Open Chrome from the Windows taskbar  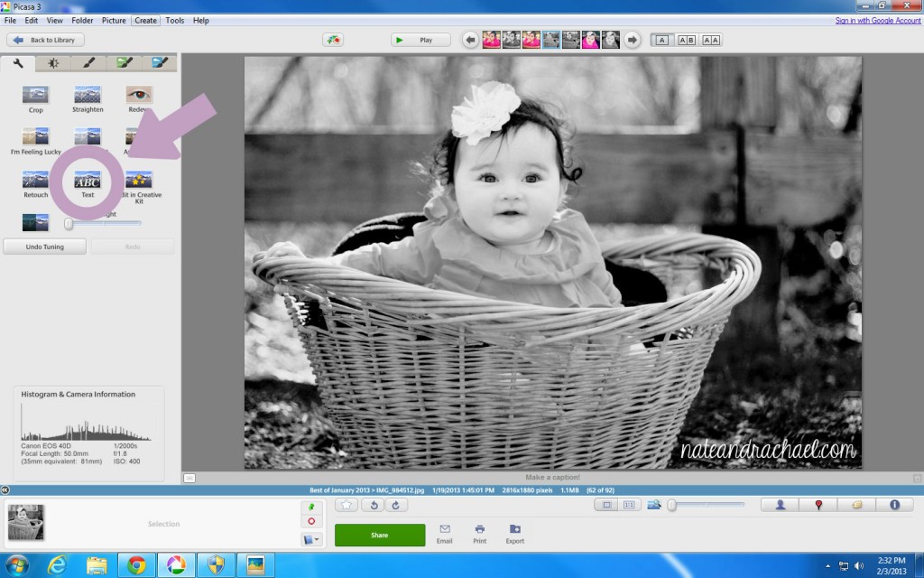point(136,565)
